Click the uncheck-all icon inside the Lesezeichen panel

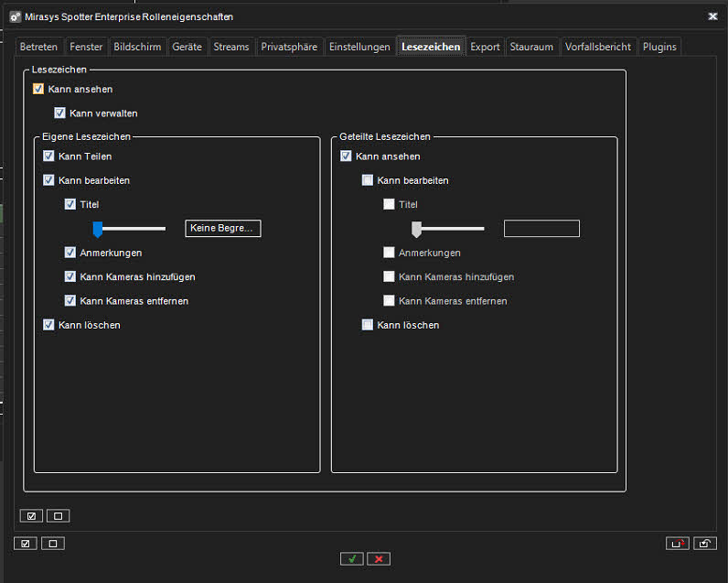[x=58, y=515]
